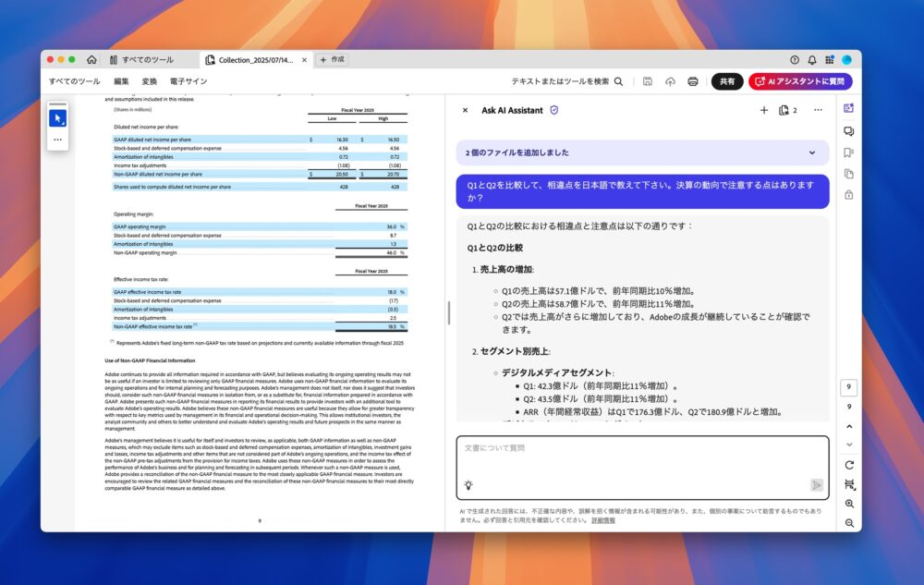Open the profile avatar in title bar
This screenshot has width=924, height=585.
point(846,59)
